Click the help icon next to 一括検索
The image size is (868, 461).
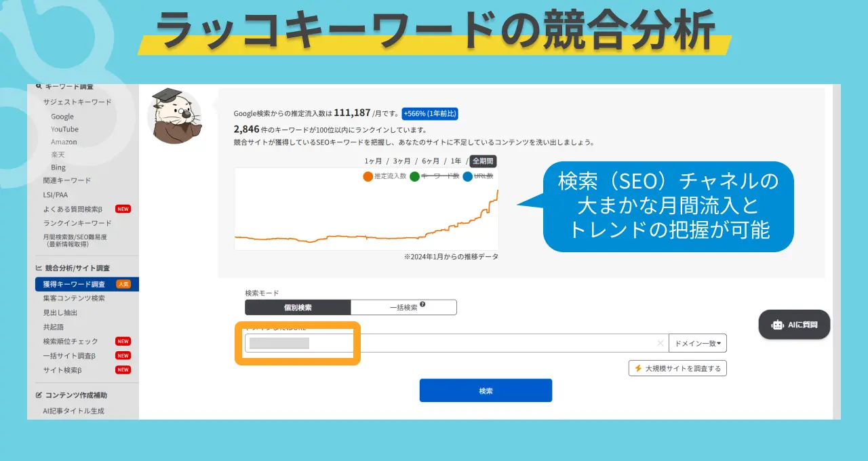click(x=422, y=306)
